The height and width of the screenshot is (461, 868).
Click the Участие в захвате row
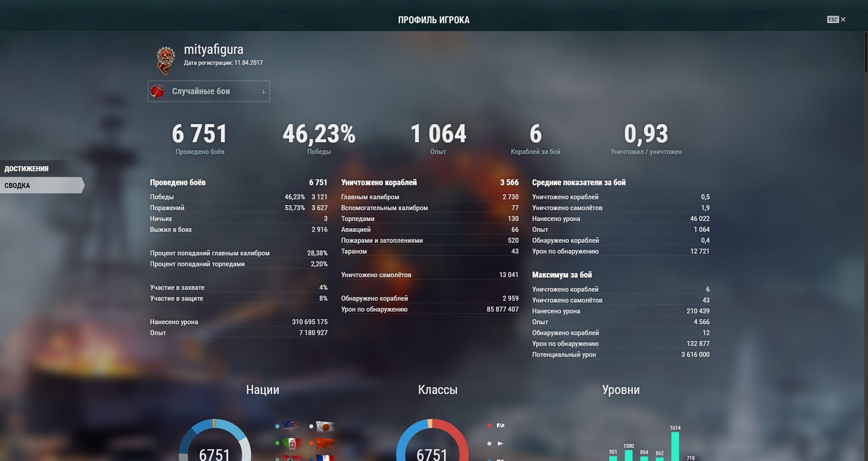point(239,288)
